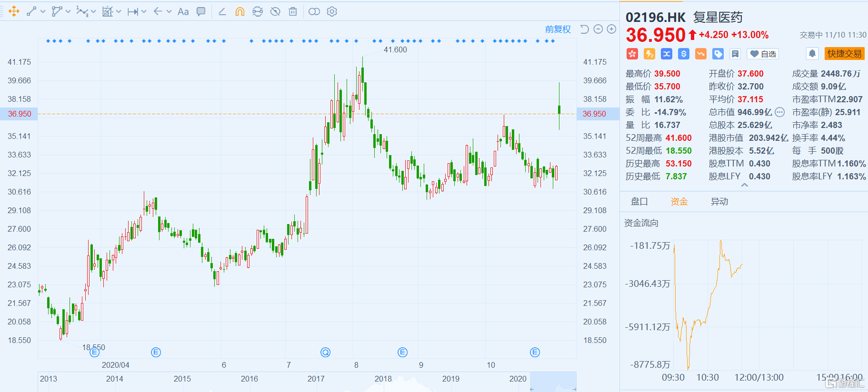Image resolution: width=868 pixels, height=392 pixels.
Task: Click the 2016 label on timeline navigator
Action: [x=249, y=379]
